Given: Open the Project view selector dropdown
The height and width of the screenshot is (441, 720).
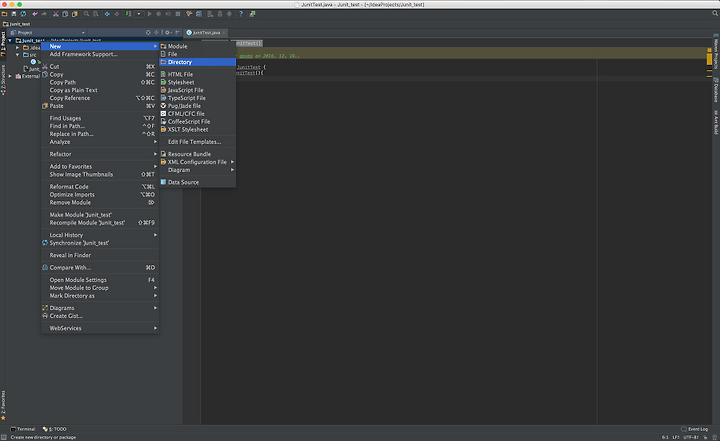Looking at the screenshot, I should click(48, 33).
